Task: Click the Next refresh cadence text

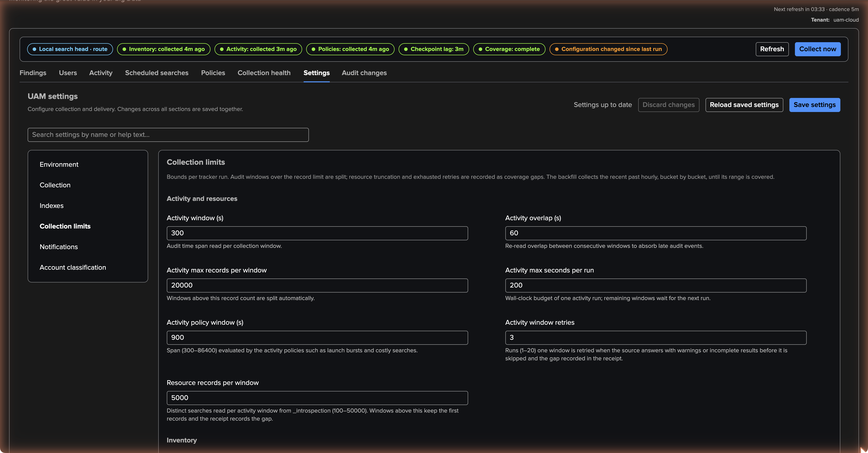Action: (x=816, y=10)
